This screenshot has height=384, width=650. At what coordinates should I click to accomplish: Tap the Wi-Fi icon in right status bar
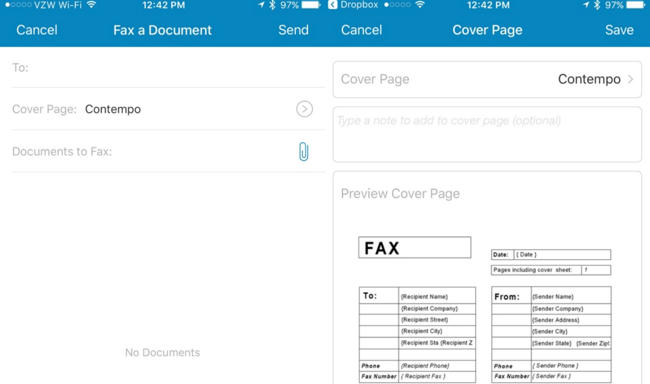tap(420, 5)
